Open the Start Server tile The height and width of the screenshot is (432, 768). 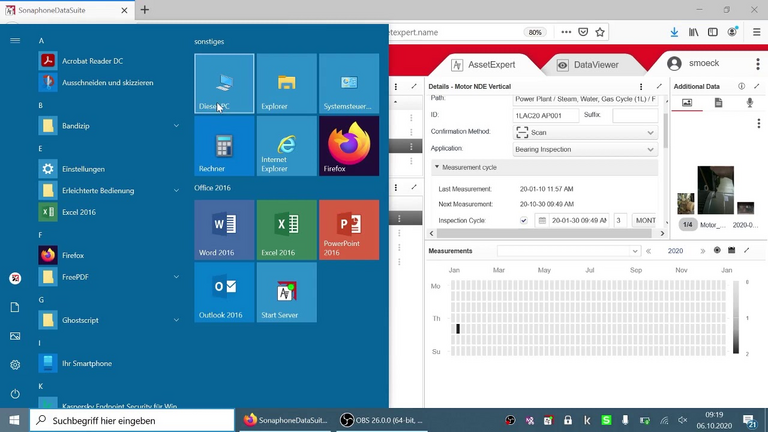pos(286,292)
